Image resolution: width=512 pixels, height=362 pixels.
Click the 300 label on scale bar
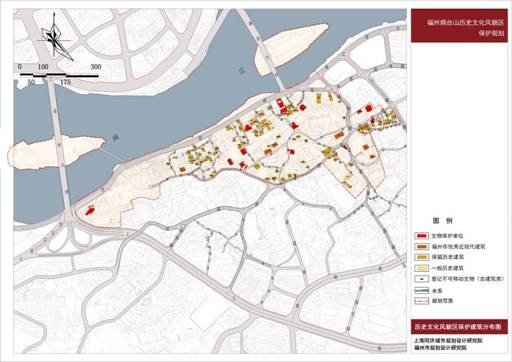pyautogui.click(x=96, y=67)
